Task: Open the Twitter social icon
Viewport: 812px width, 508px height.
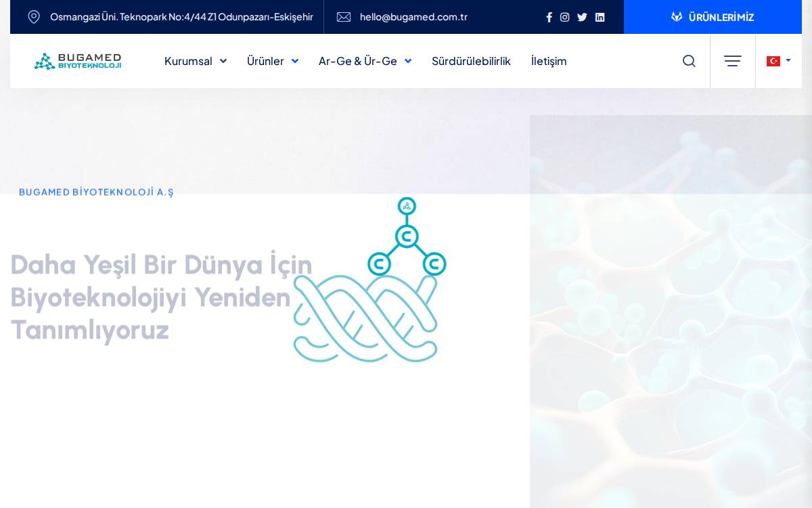Action: pos(582,17)
